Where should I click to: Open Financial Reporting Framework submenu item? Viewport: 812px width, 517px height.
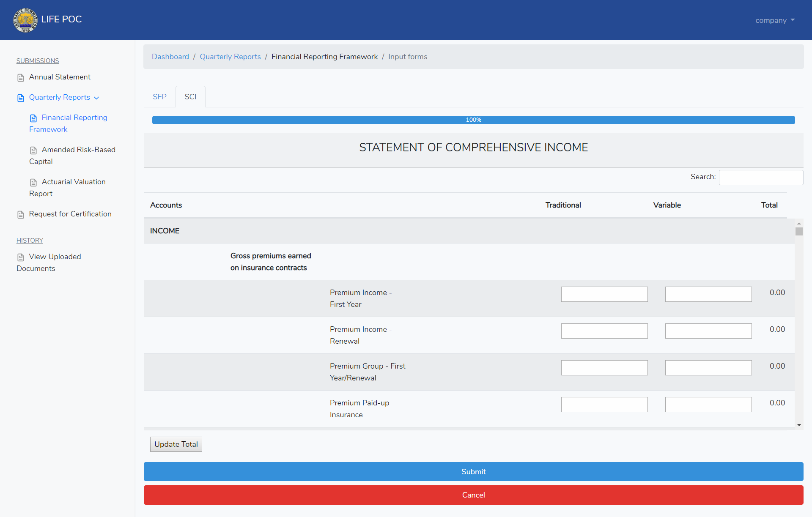tap(68, 123)
